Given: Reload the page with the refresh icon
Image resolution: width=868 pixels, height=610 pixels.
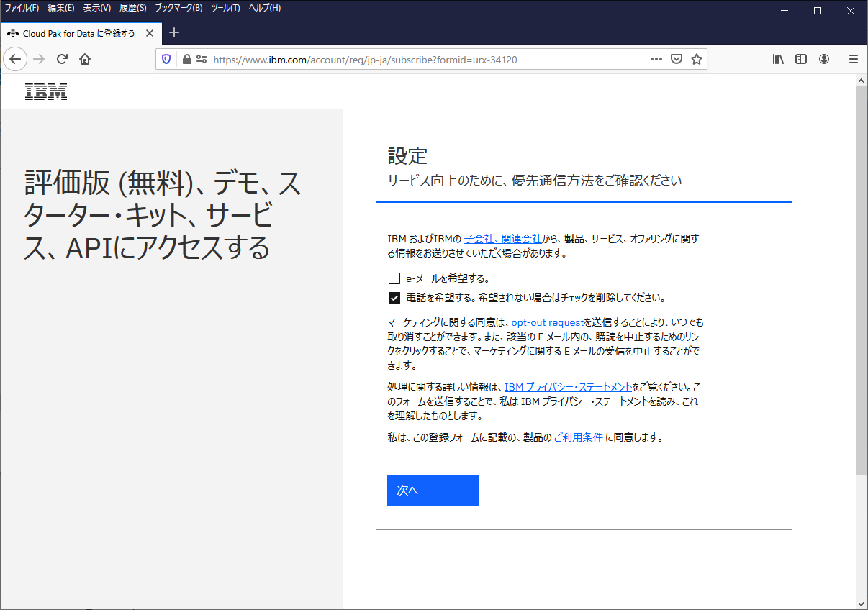Looking at the screenshot, I should [x=62, y=59].
